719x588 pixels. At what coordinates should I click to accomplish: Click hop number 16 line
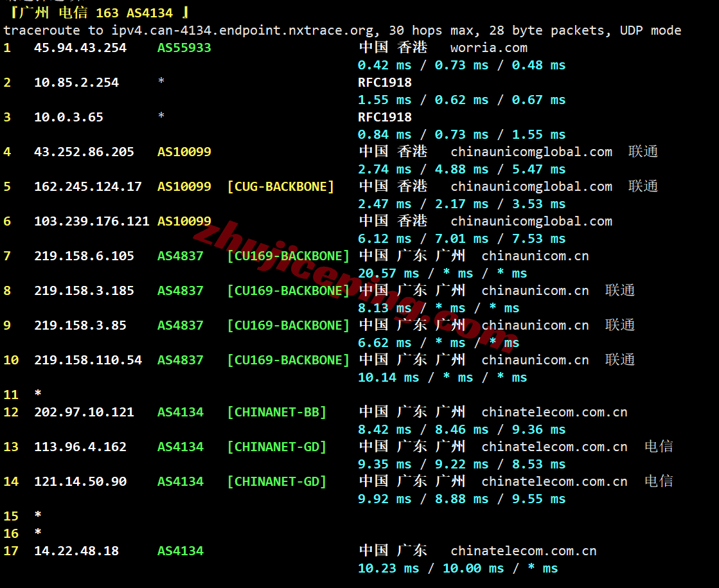pos(22,533)
